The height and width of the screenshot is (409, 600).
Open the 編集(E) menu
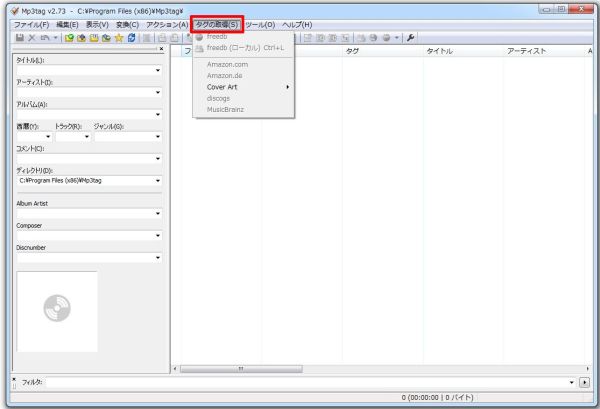(x=67, y=25)
